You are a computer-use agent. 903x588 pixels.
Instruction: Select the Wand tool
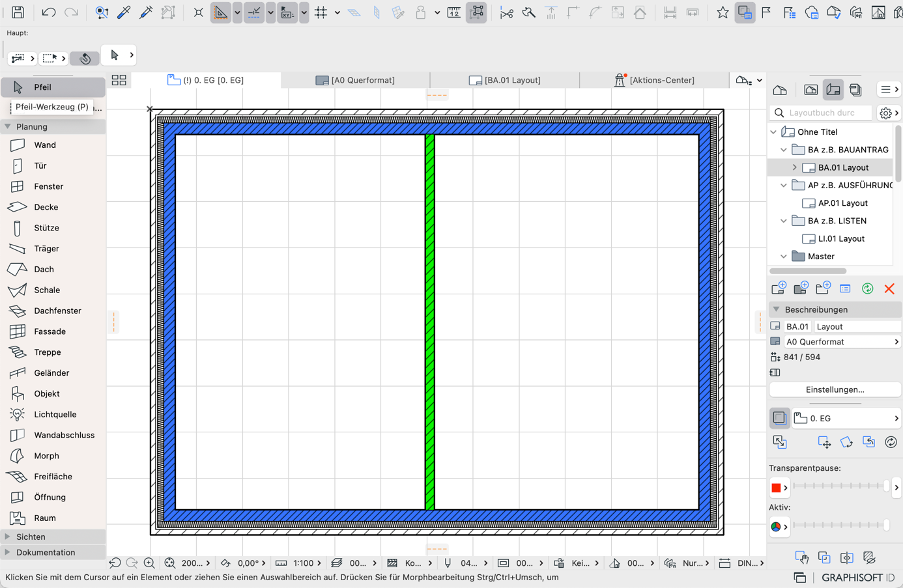click(53, 145)
